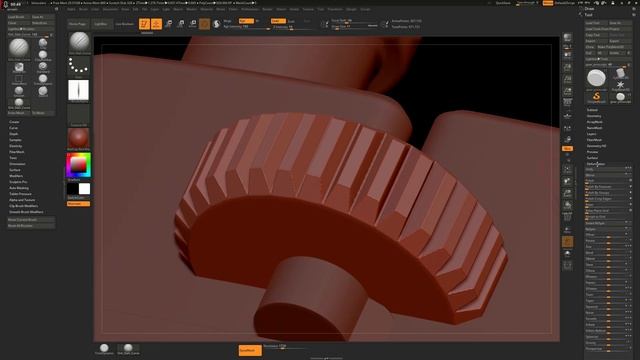Select the large gear primitive tool thumbnail
The height and width of the screenshot is (360, 640).
click(596, 78)
